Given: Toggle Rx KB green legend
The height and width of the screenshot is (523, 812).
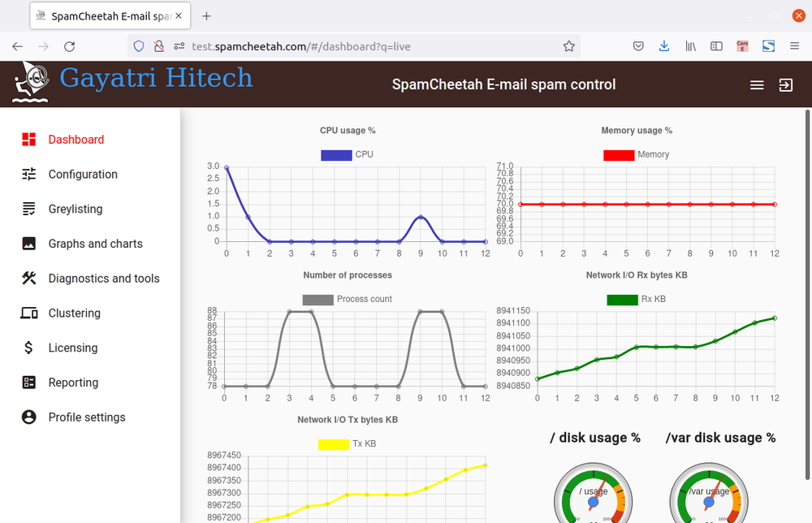Looking at the screenshot, I should click(623, 300).
